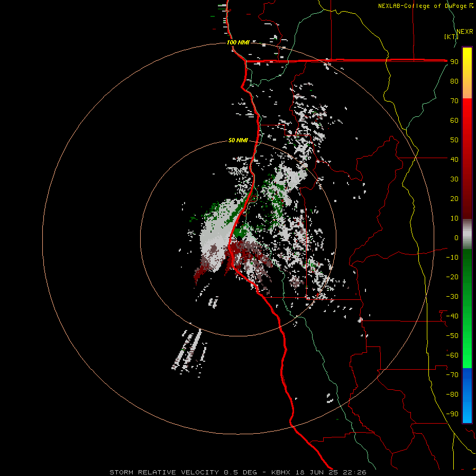Click the NEXR label above the color bar

tap(465, 32)
